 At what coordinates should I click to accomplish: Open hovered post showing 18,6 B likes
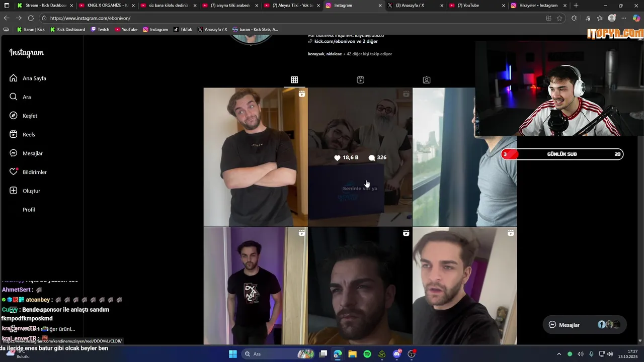[360, 157]
